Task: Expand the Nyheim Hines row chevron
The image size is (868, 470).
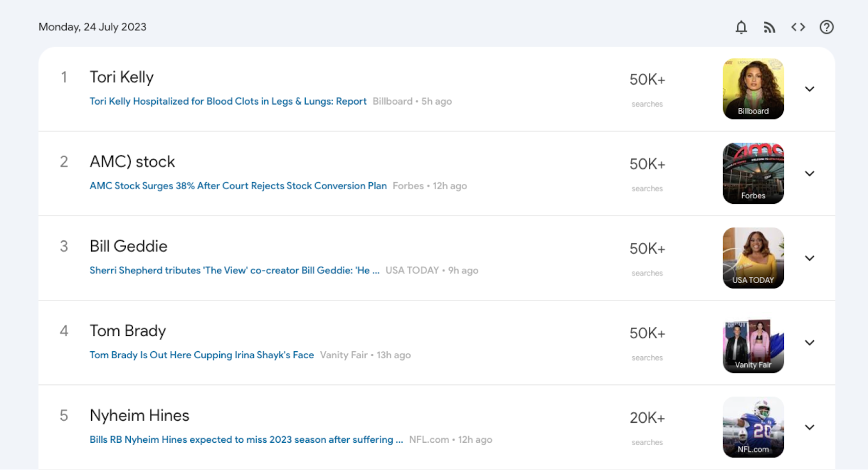Action: point(809,427)
